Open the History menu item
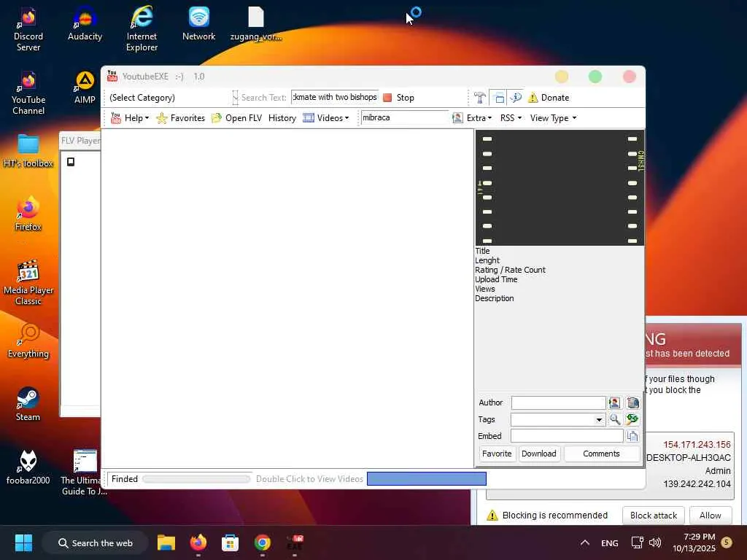 pyautogui.click(x=282, y=118)
